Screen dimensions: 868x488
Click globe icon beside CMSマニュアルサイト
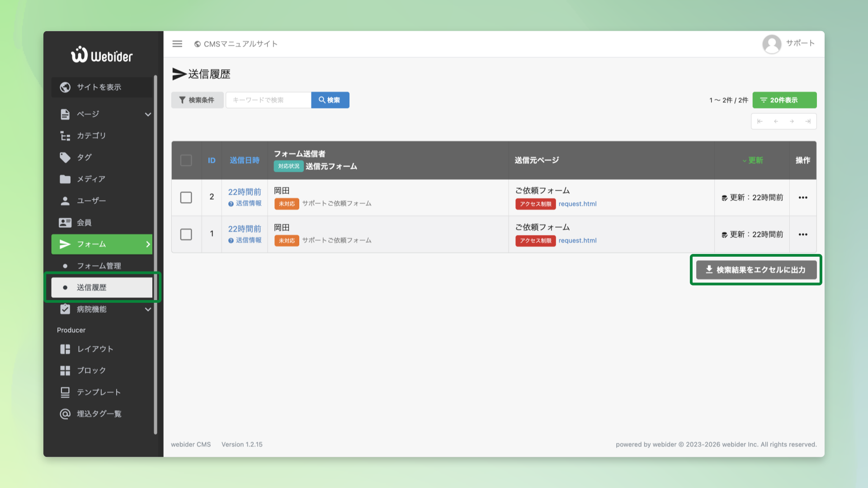coord(198,44)
